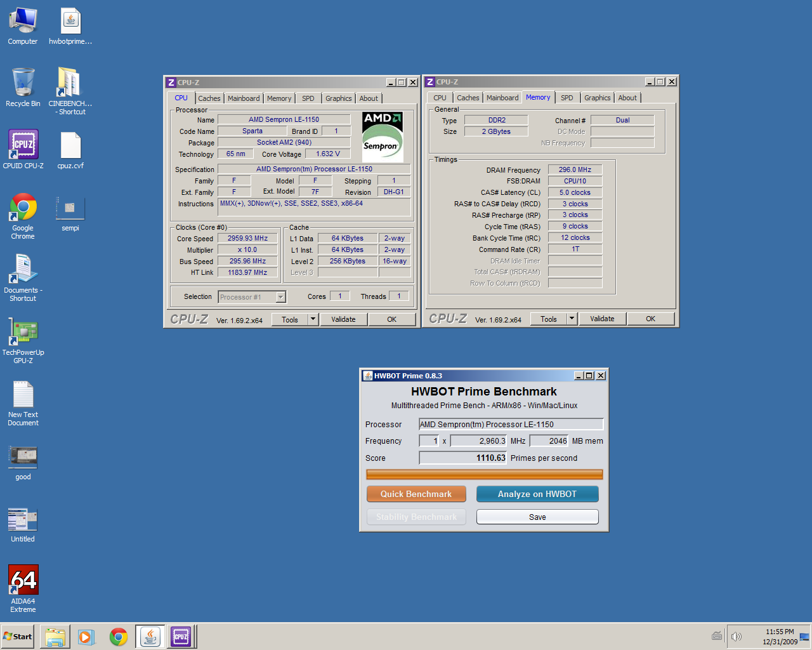Click Validate in the right CPU-Z window
The width and height of the screenshot is (812, 650).
tap(602, 319)
